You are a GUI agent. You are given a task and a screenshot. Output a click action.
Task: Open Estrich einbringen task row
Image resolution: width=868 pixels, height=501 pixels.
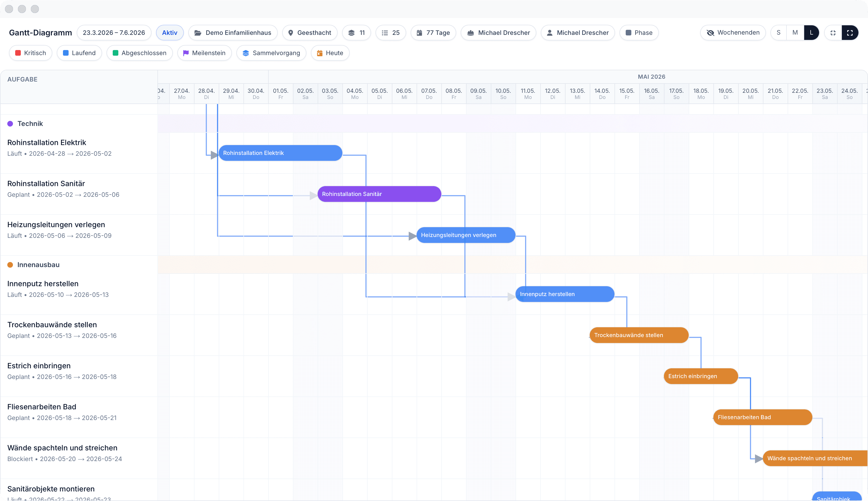pos(79,376)
